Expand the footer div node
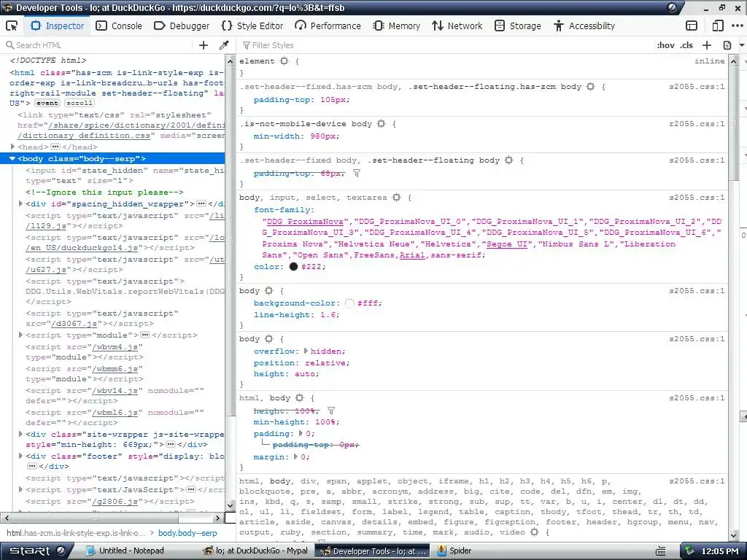 [20, 456]
